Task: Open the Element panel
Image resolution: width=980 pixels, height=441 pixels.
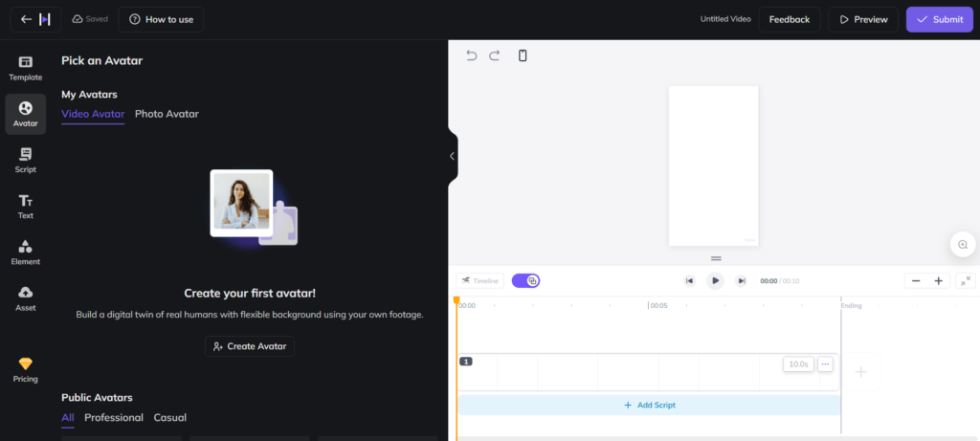Action: coord(26,251)
